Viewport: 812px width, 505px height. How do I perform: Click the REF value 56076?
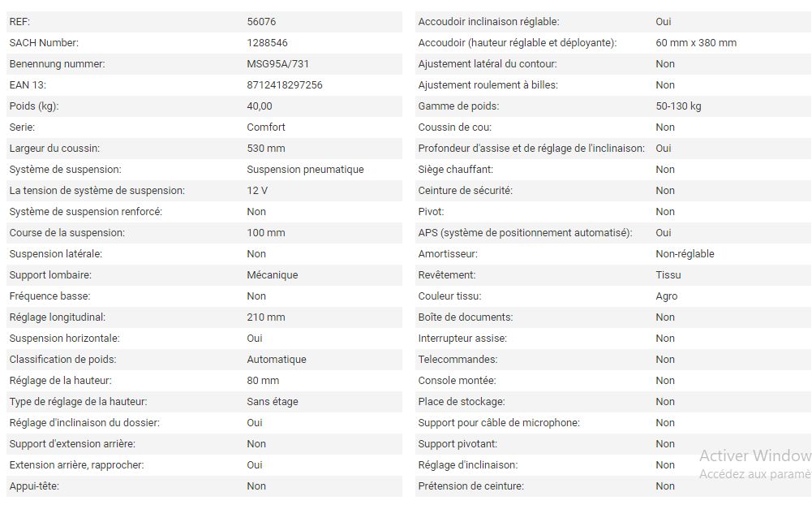point(261,22)
